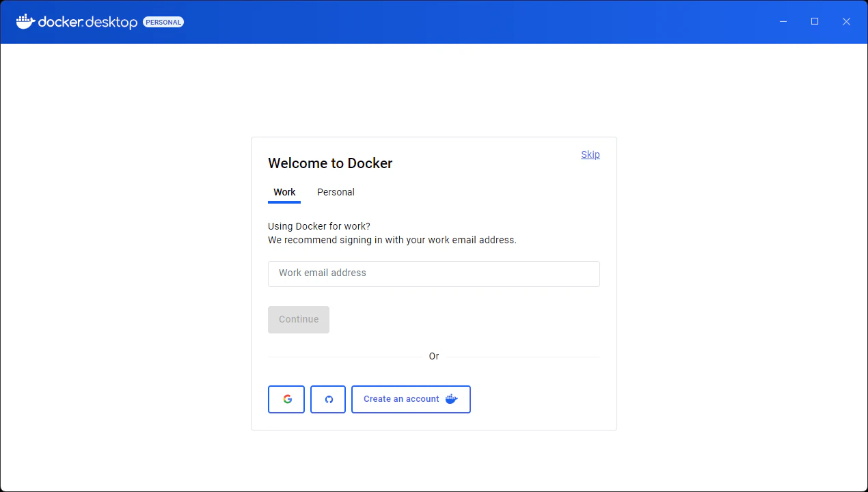Screen dimensions: 868x492
Task: Sign in with the Google icon button
Action: tap(286, 399)
